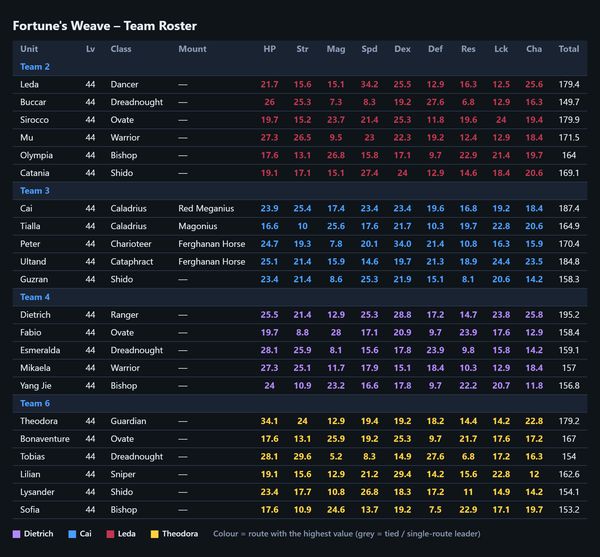The image size is (600, 557).
Task: Select the unit name Sofia
Action: click(30, 510)
